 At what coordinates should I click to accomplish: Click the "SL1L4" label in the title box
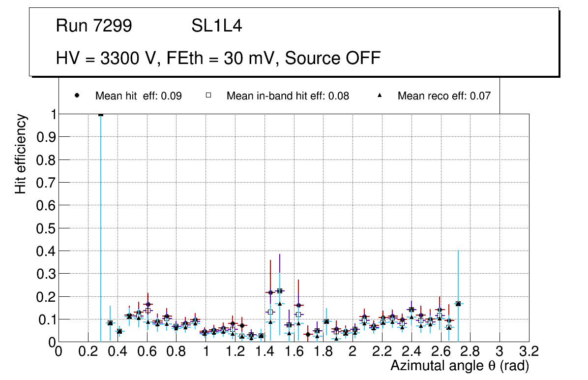click(216, 26)
